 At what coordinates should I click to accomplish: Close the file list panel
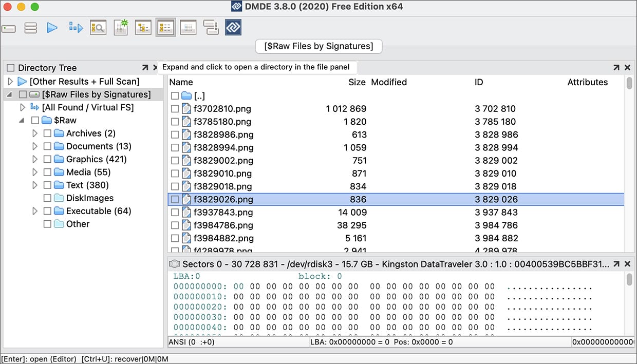(x=627, y=68)
